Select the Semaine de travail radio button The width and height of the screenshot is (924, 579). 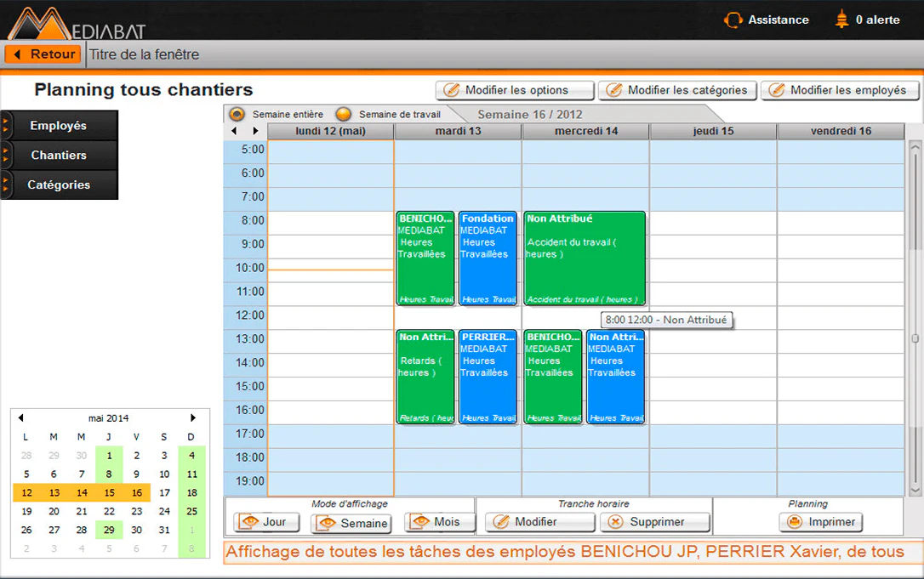point(344,114)
